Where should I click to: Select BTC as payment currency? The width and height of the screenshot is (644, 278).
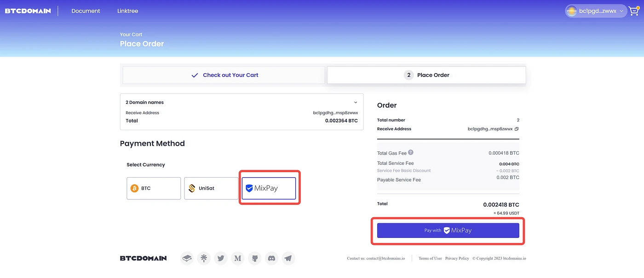click(154, 188)
